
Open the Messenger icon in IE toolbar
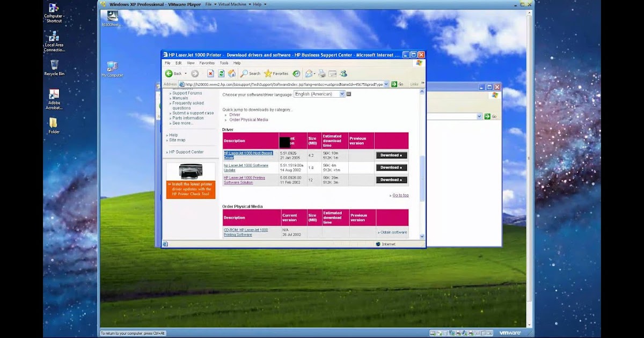343,74
